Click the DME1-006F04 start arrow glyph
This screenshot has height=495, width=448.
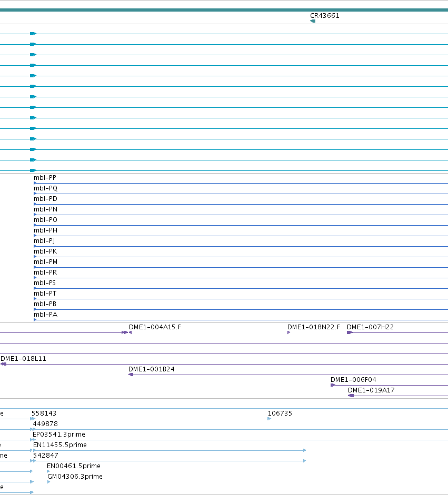point(333,385)
